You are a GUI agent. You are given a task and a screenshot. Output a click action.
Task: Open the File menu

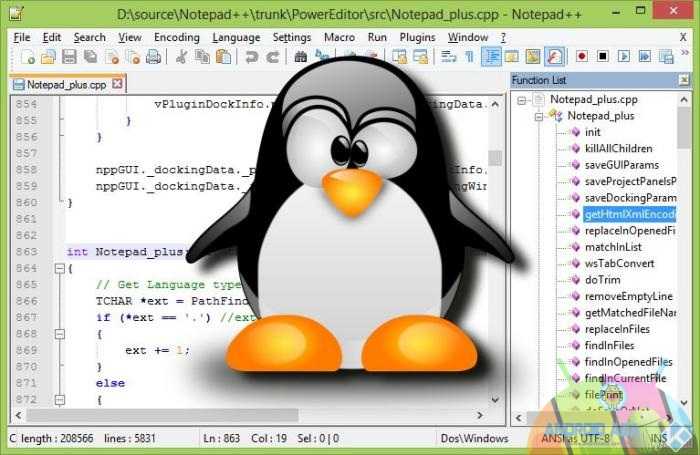(x=22, y=38)
